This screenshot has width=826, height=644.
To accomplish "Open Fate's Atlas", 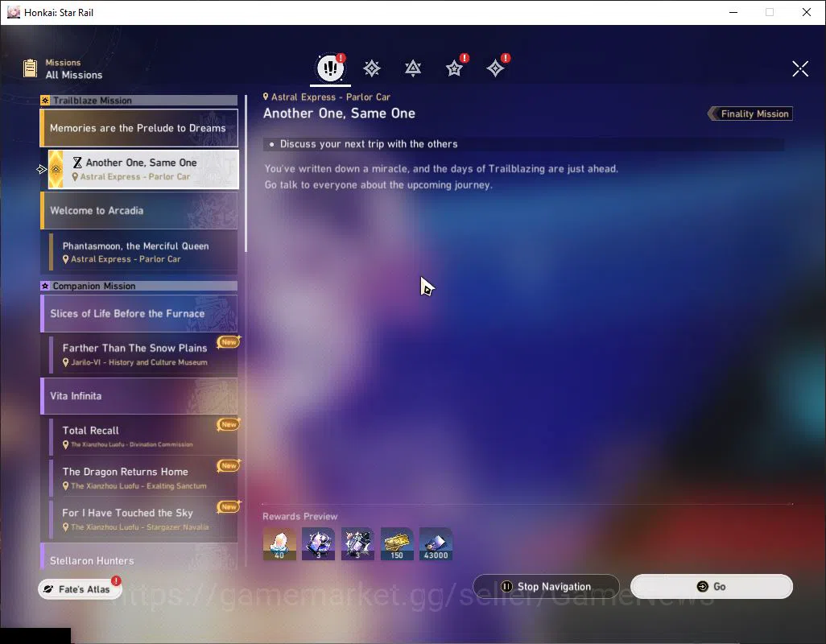I will click(80, 588).
